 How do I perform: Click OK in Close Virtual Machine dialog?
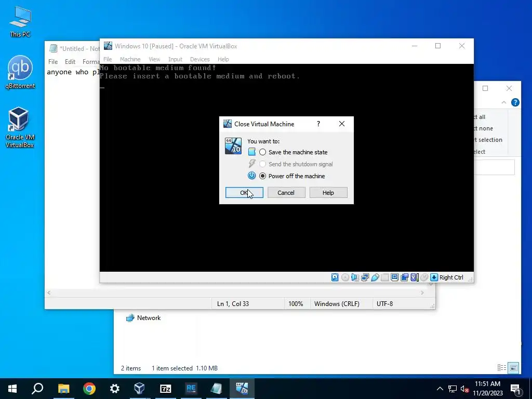[244, 192]
